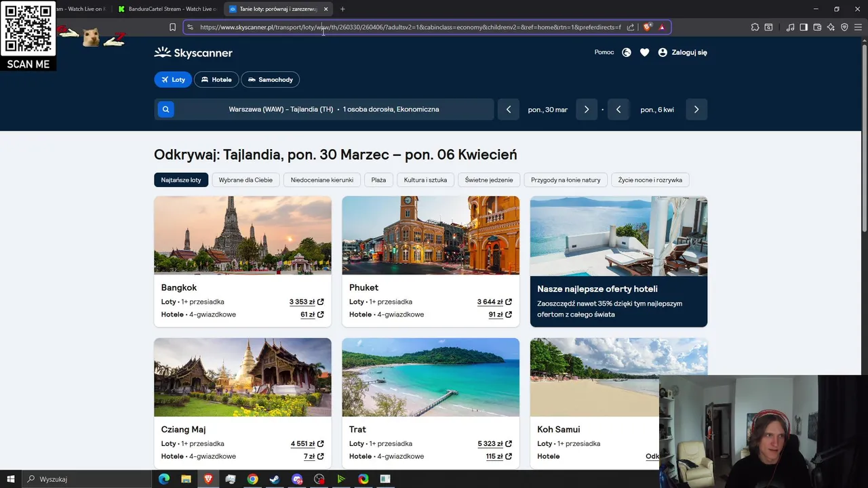Click Zaloguj się login button
This screenshot has height=488, width=868.
pyautogui.click(x=682, y=52)
